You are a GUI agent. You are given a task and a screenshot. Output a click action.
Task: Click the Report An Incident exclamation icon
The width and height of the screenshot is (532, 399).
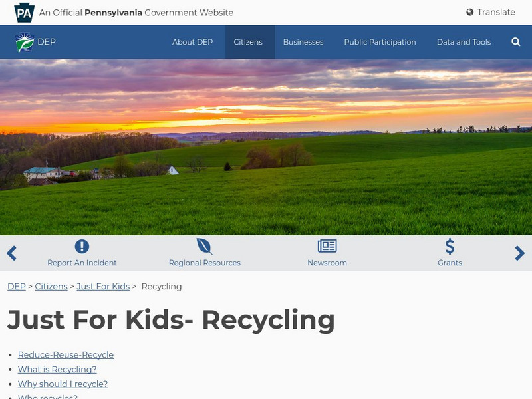[x=82, y=246]
